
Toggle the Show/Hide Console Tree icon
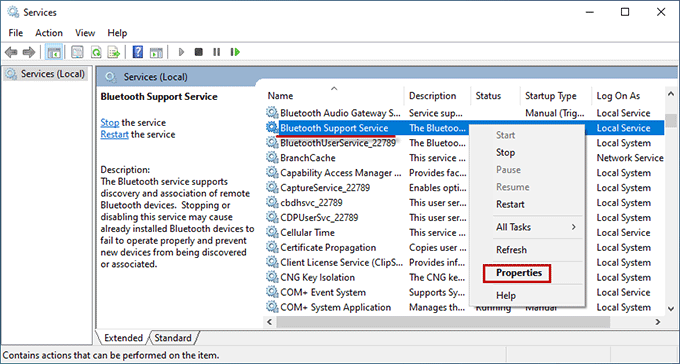(54, 52)
